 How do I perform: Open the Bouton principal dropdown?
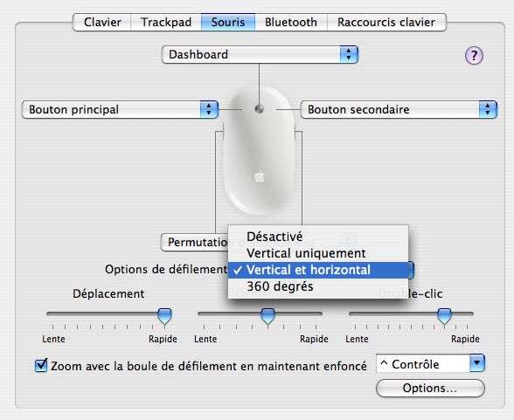tap(120, 109)
